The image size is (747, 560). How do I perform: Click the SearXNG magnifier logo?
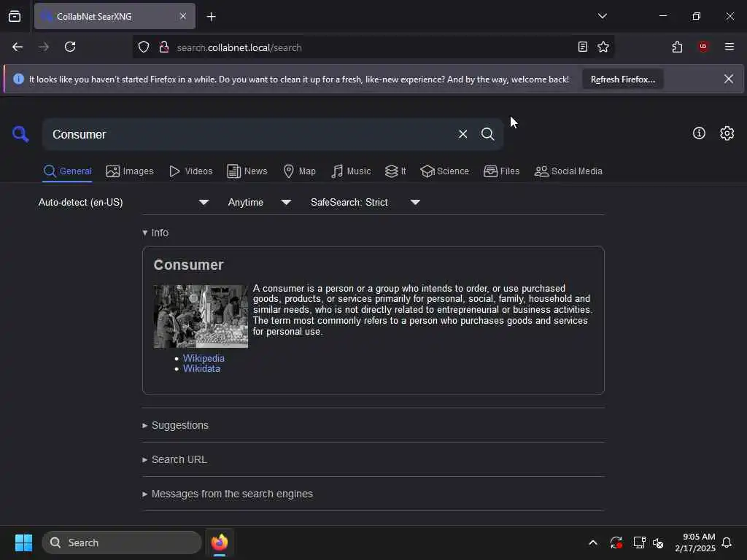[20, 134]
